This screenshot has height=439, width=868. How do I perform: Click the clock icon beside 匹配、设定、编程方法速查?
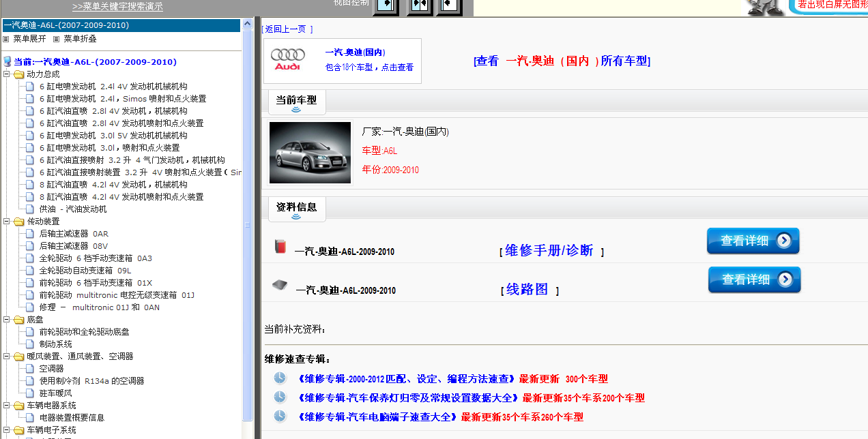tap(280, 378)
